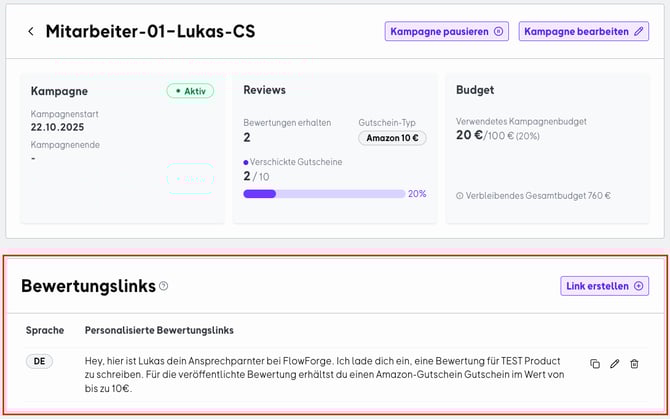Click the review invitation message text
The height and width of the screenshot is (419, 670).
pyautogui.click(x=326, y=374)
